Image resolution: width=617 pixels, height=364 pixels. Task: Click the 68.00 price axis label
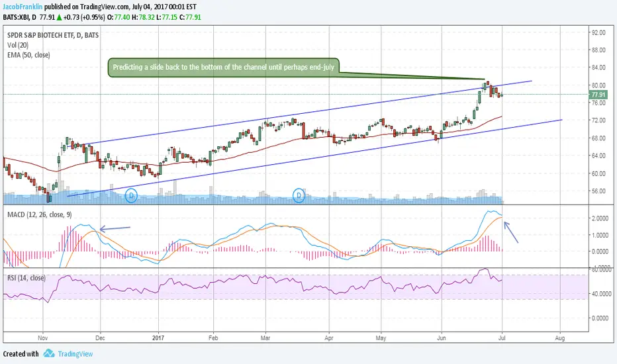click(598, 138)
